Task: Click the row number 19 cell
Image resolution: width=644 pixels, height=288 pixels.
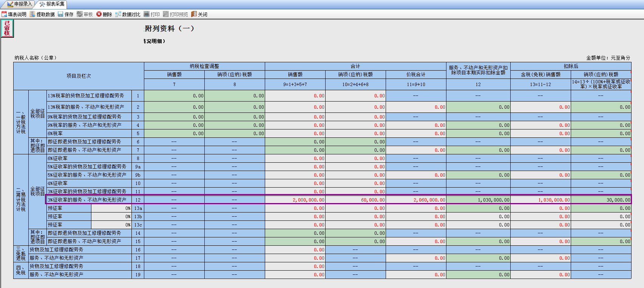Action: click(138, 274)
